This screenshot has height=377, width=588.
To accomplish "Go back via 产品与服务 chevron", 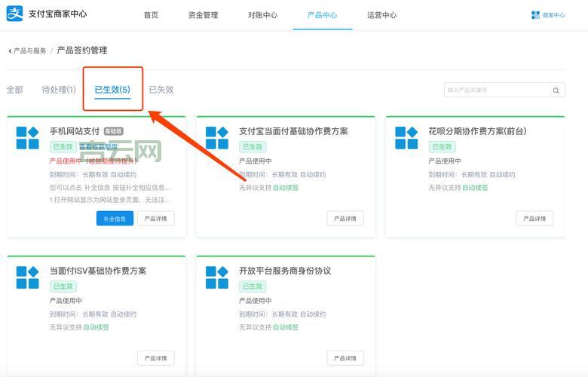I will 10,51.
